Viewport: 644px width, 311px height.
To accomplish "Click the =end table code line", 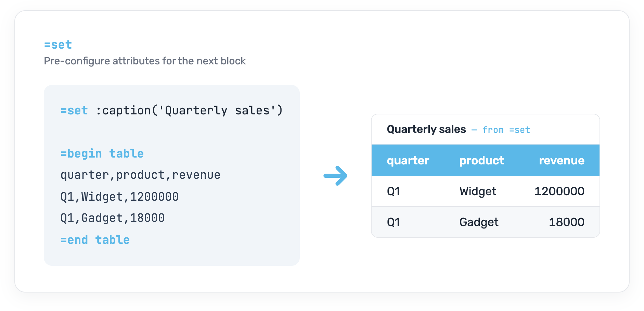I will 95,240.
